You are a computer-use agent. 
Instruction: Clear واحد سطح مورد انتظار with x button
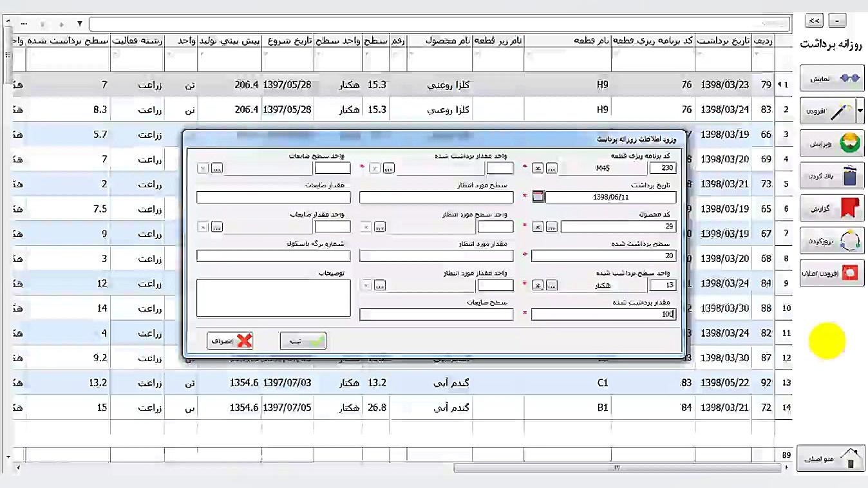point(366,227)
